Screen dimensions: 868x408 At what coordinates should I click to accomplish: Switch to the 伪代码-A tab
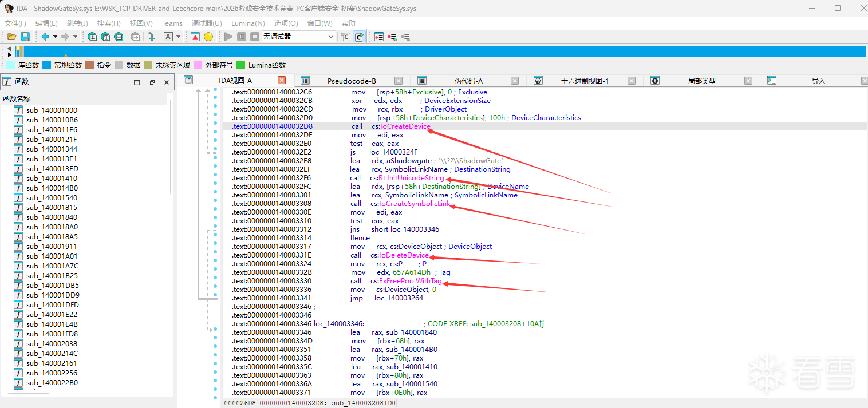(468, 81)
